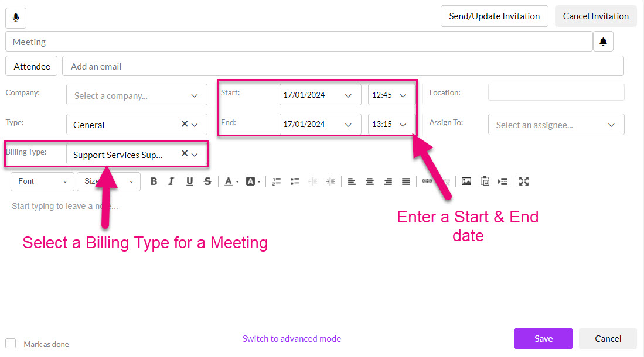
Task: Click the Attendee tab button
Action: pyautogui.click(x=32, y=67)
